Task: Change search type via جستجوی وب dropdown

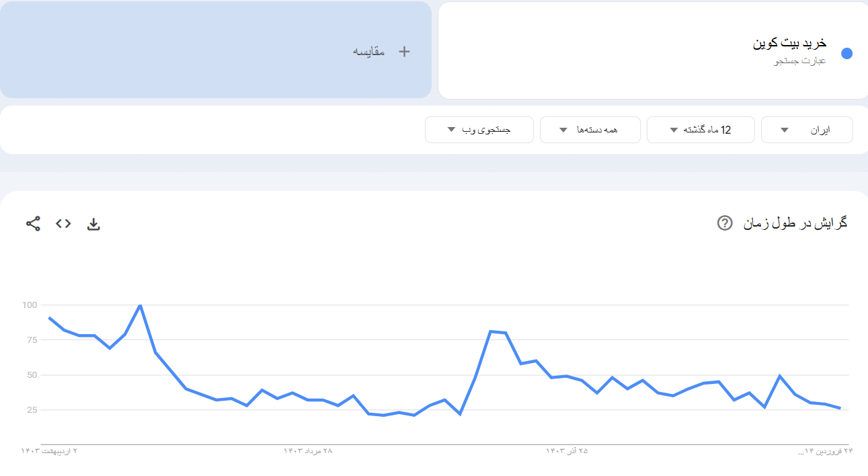Action: pyautogui.click(x=479, y=130)
